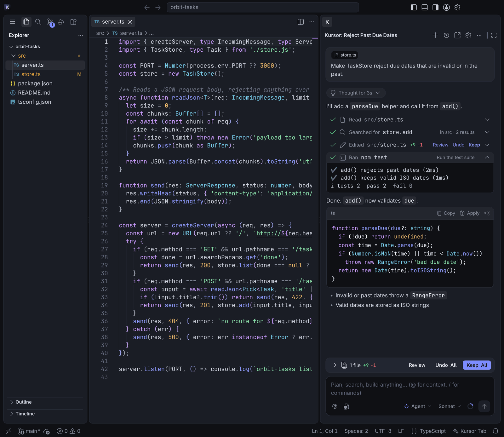Open chat panel settings gear
Viewport: 504px width, 437px height.
pos(468,35)
